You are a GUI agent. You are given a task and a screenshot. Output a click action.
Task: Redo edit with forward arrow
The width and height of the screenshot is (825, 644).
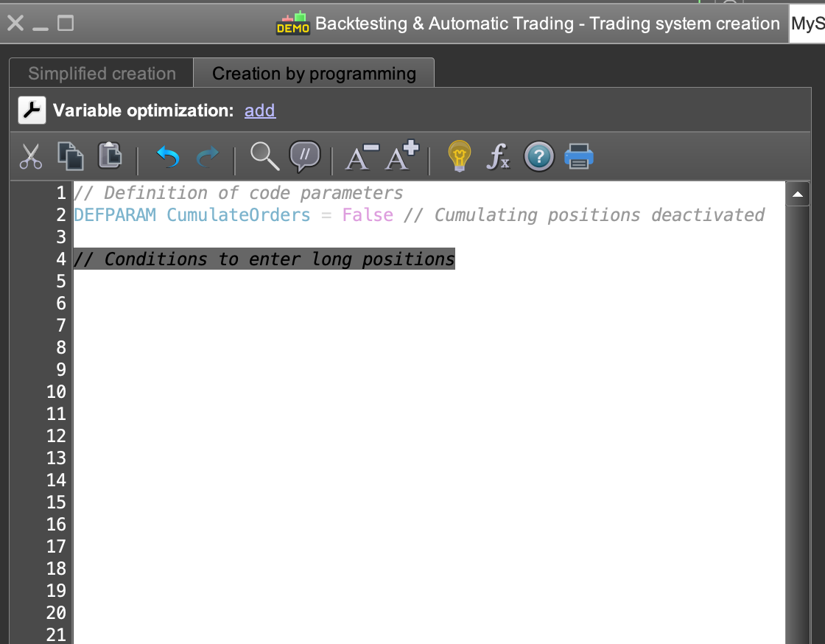click(207, 156)
